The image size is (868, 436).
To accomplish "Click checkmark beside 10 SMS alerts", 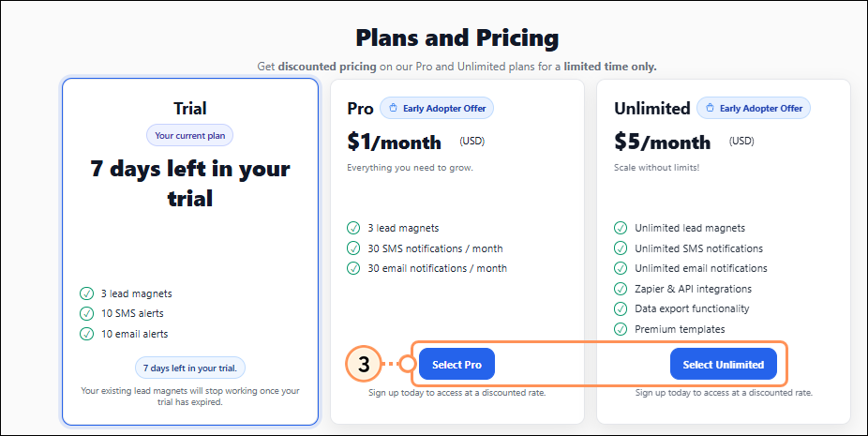I will [x=86, y=313].
